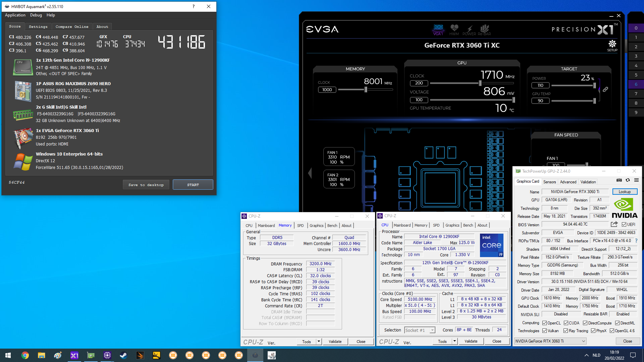
Task: Click the Lookup button in GPU-Z
Action: tap(625, 192)
